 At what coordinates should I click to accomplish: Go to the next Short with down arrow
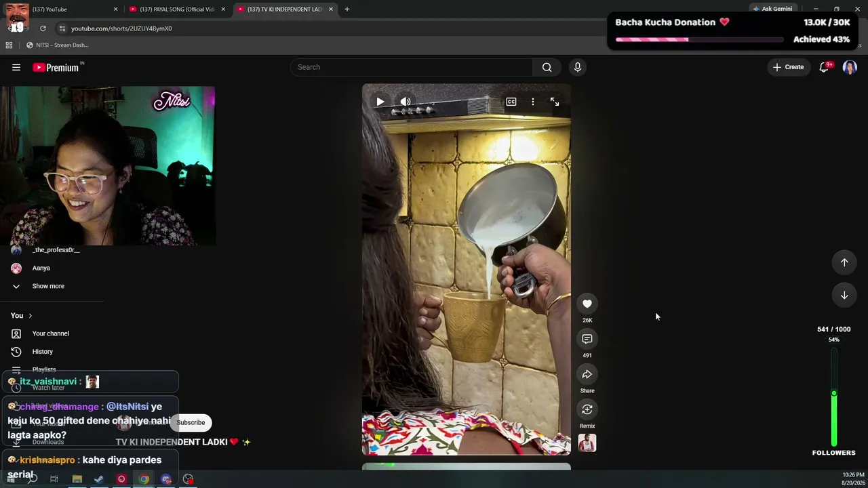(x=844, y=296)
